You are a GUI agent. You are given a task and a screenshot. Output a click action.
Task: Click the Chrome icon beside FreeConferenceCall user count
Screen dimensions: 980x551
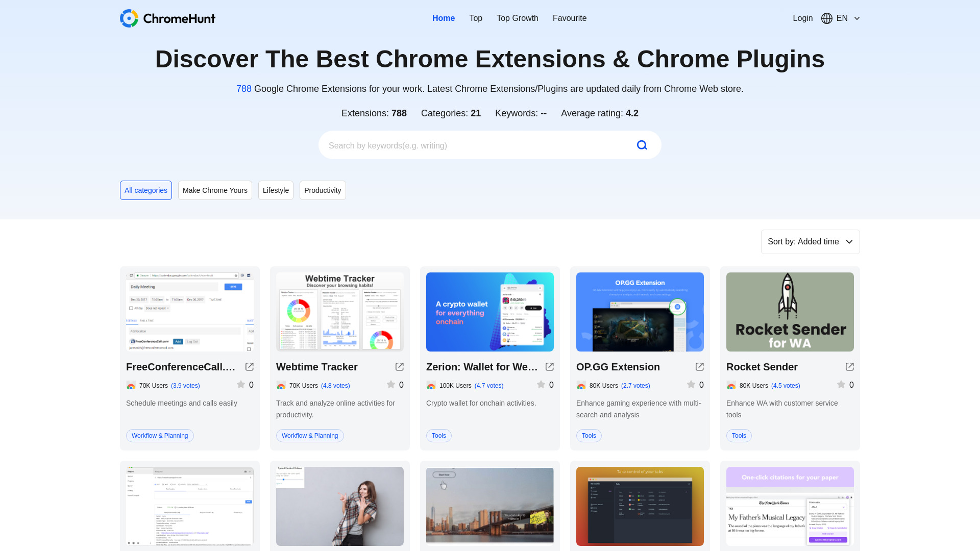click(131, 386)
